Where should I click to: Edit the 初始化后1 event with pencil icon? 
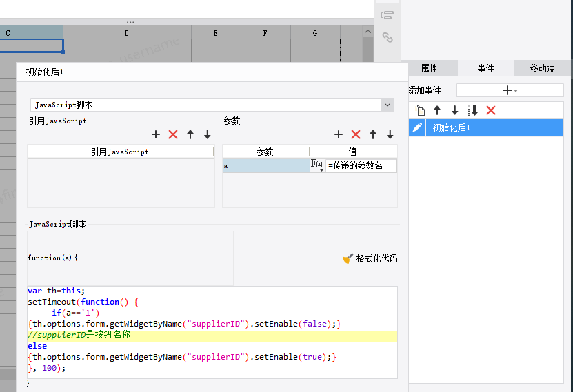click(417, 128)
